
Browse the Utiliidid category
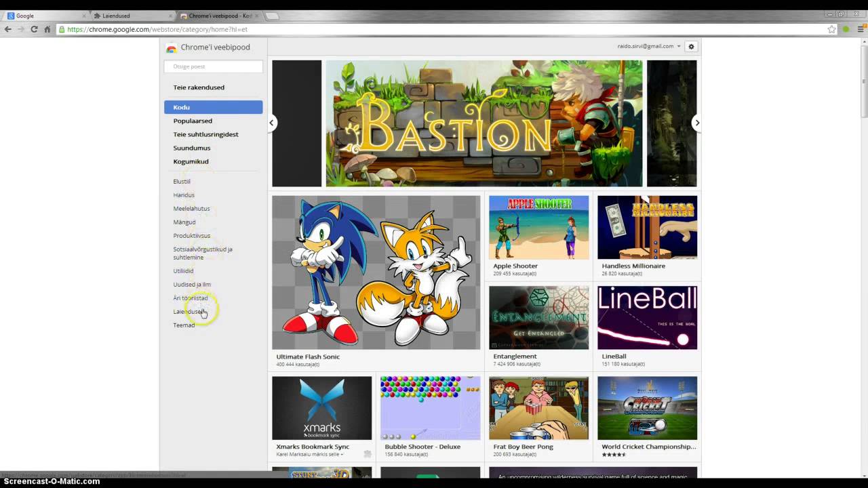183,271
